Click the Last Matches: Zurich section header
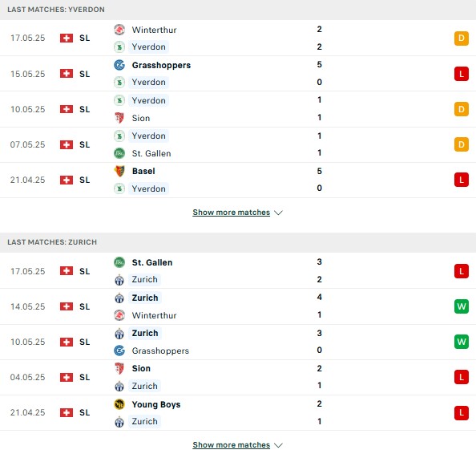The height and width of the screenshot is (458, 476). (238, 242)
